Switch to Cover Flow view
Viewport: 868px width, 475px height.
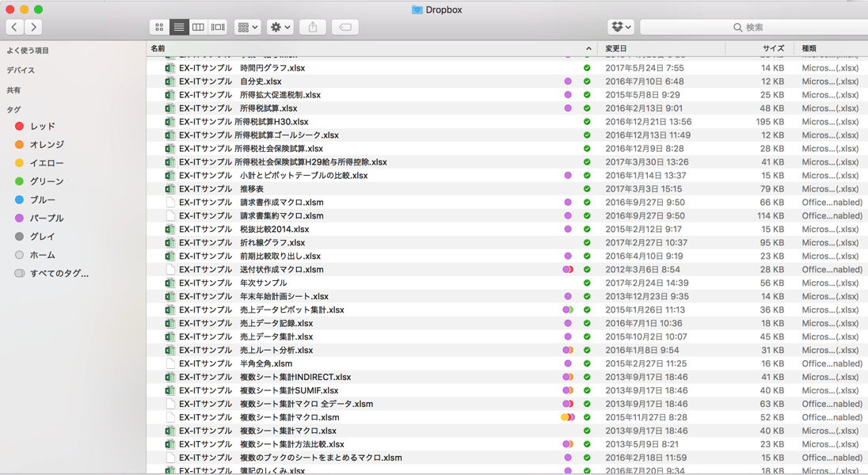click(218, 27)
